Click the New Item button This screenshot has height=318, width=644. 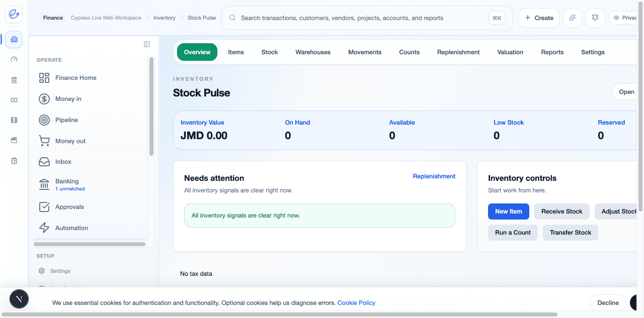(509, 211)
